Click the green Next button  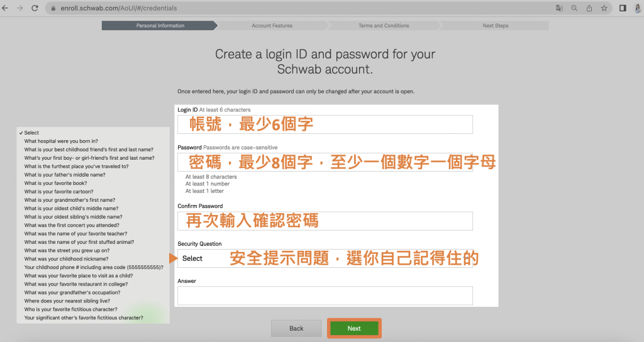click(354, 328)
